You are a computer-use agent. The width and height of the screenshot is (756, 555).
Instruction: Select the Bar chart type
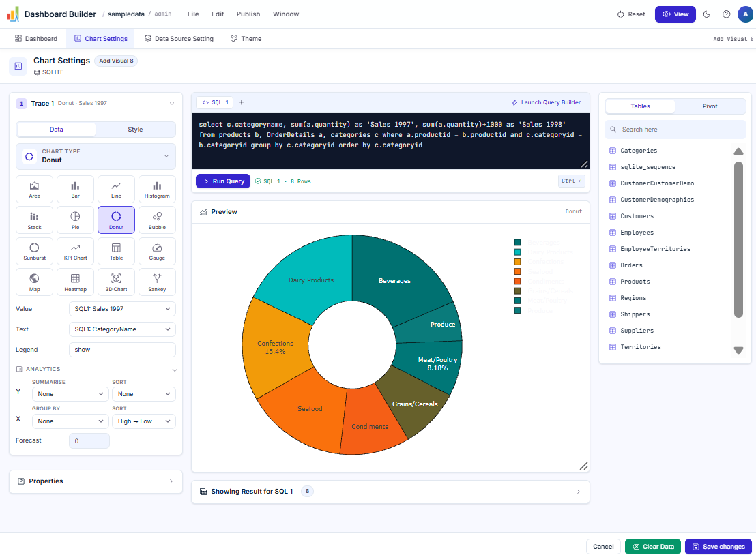pos(75,190)
